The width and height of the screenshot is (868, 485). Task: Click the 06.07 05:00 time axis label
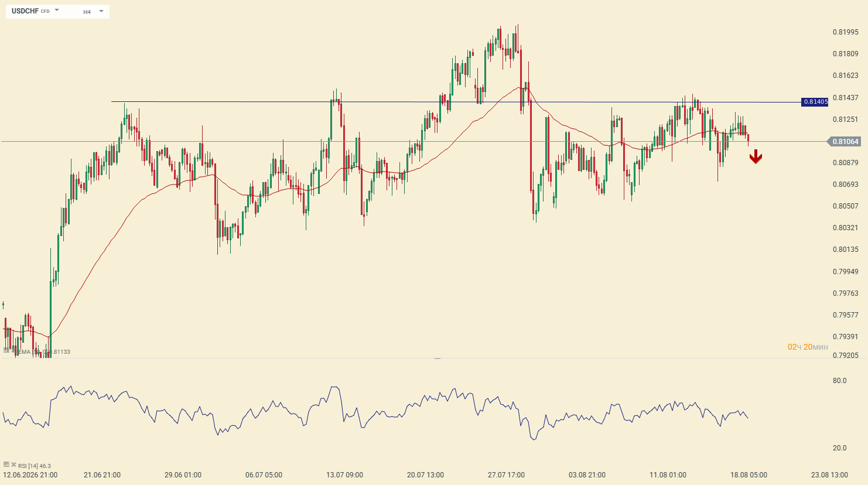264,475
